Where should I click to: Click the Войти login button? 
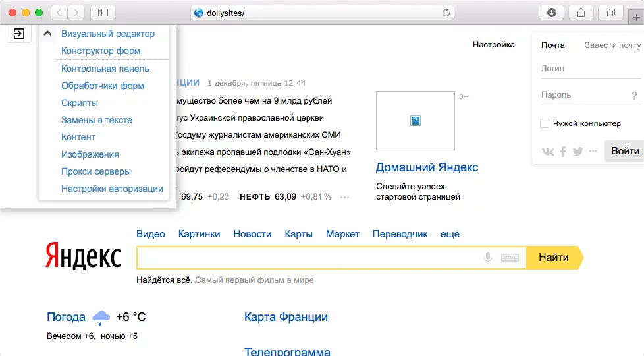625,151
